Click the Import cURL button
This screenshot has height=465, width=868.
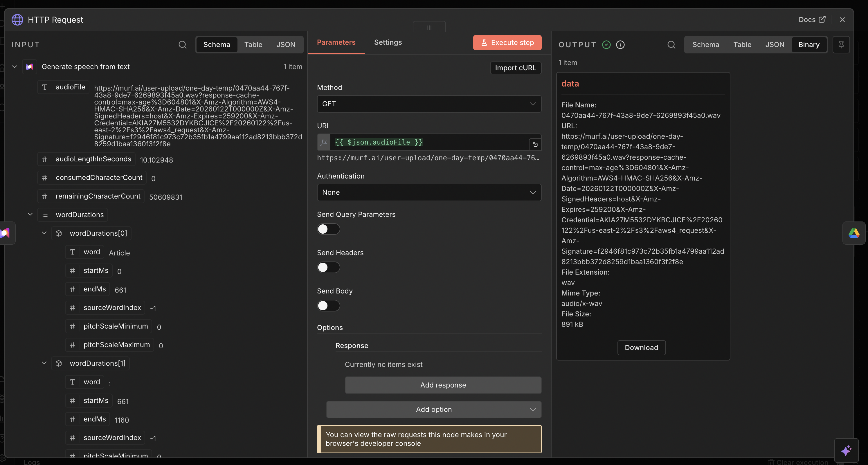pyautogui.click(x=515, y=68)
